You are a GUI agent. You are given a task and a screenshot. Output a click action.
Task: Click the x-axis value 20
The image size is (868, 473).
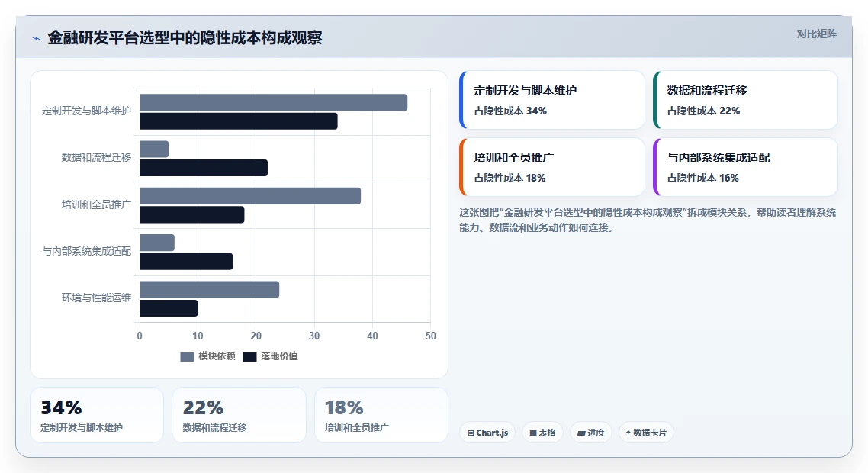256,336
